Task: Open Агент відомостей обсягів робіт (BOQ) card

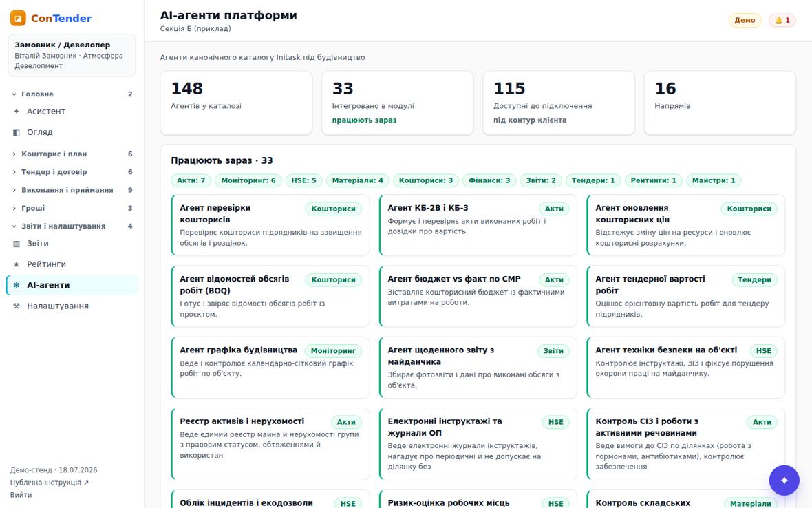Action: (270, 296)
